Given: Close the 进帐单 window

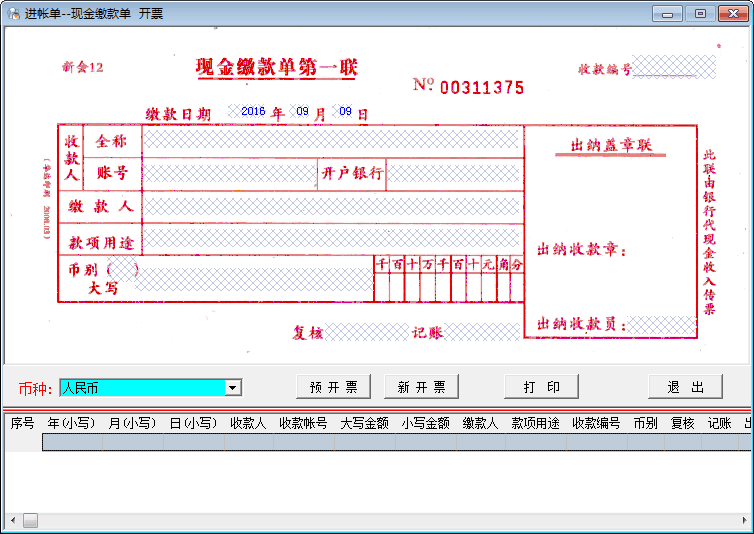Looking at the screenshot, I should point(733,13).
